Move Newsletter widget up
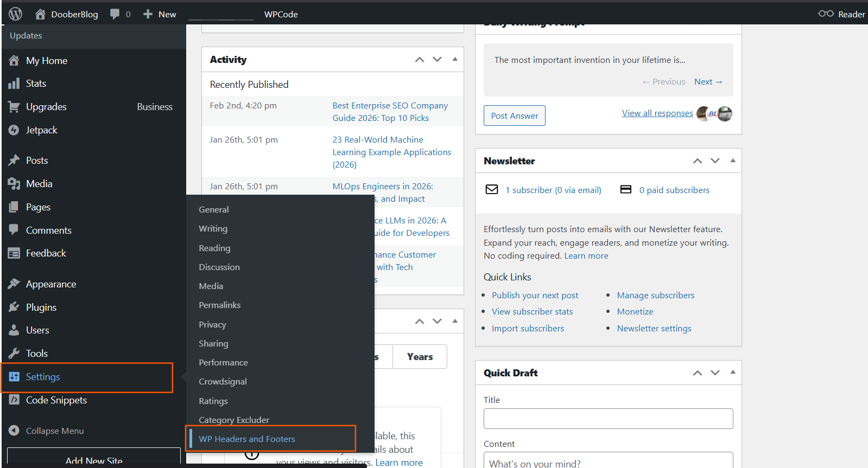The height and width of the screenshot is (468, 868). pos(698,161)
